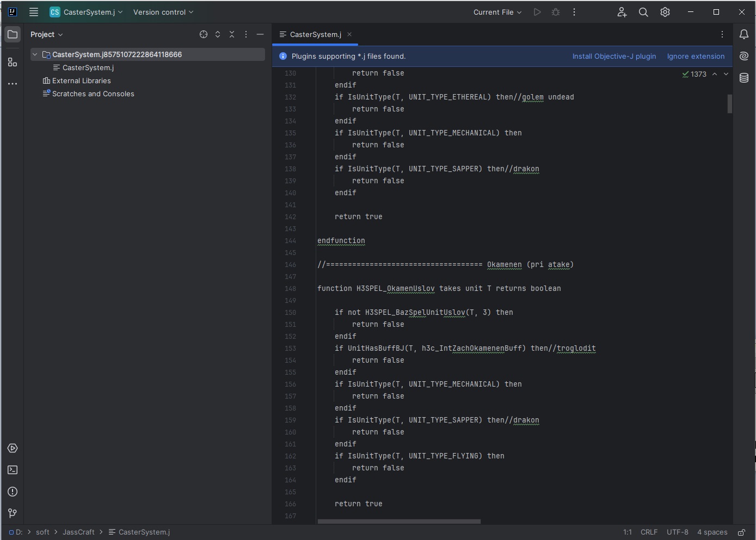The height and width of the screenshot is (540, 756).
Task: Expand the Version control dropdown
Action: point(163,12)
